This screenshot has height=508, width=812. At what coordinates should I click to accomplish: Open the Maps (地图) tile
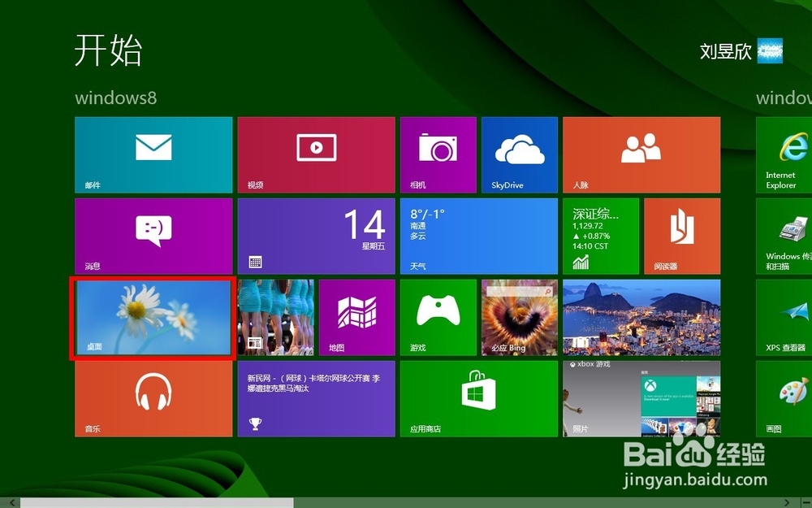(356, 317)
